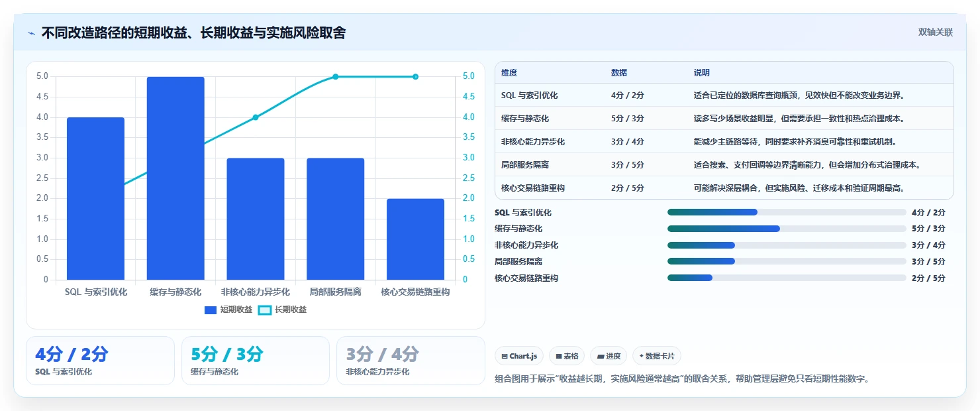
Task: Click description starting 读多写少场景收益明显
Action: [x=799, y=119]
